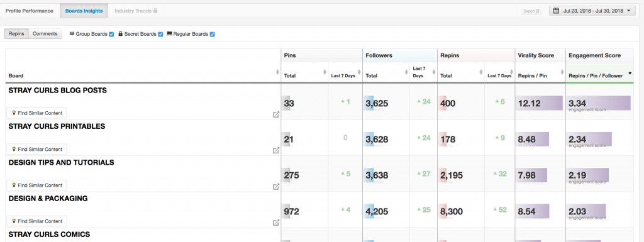Image resolution: width=644 pixels, height=242 pixels.
Task: Click the Group Boards people icon
Action: click(x=72, y=34)
